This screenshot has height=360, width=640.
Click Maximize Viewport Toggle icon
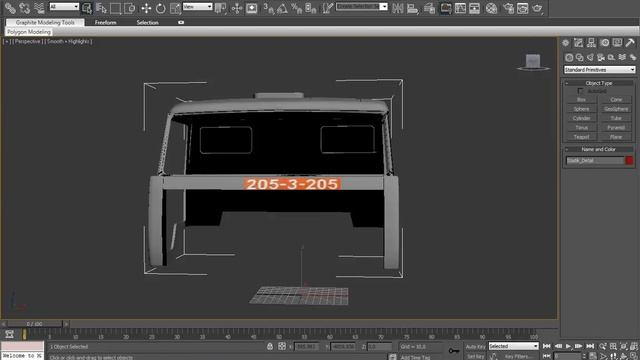click(x=634, y=356)
